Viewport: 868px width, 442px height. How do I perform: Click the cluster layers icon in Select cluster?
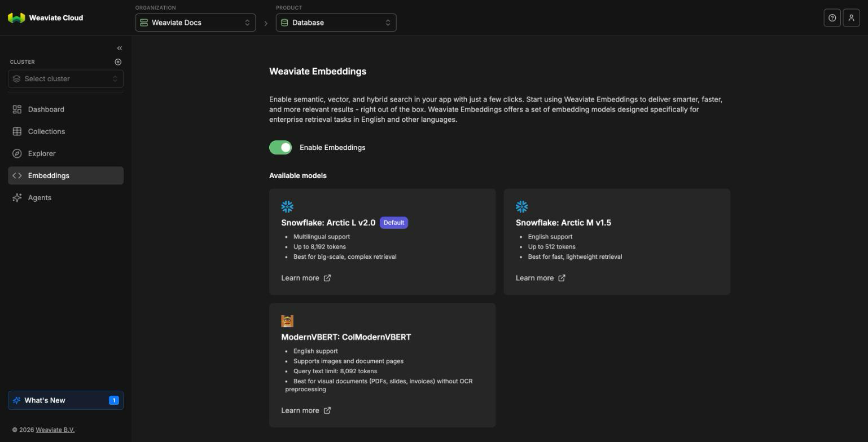tap(16, 79)
